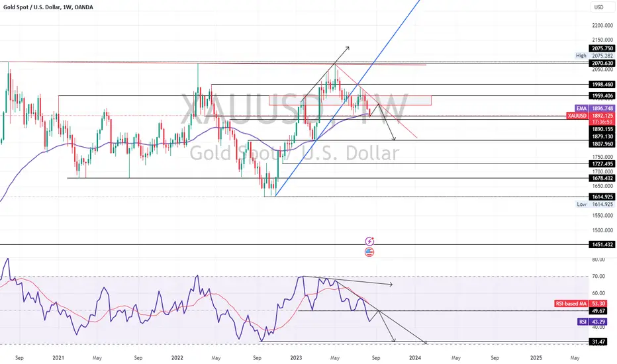Click the XAUUSD 1892.125 price tag

pyautogui.click(x=591, y=116)
